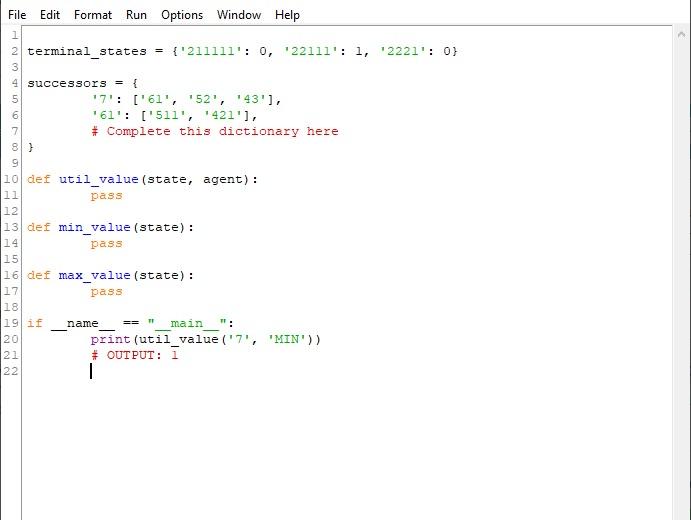The image size is (691, 520).
Task: Click the '52' string in successors list
Action: tap(203, 99)
